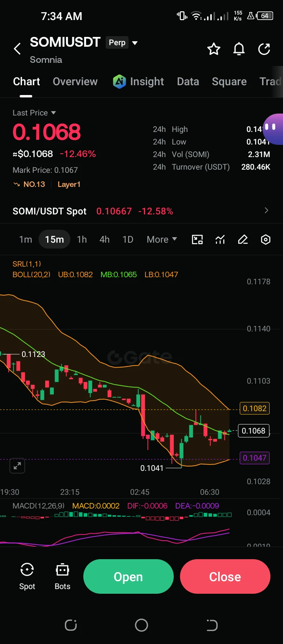Tap the DEA:-0.0009 MACD value

(x=197, y=506)
